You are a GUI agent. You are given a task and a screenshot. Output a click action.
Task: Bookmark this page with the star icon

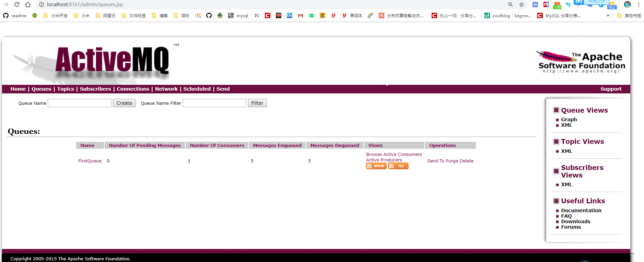(x=522, y=4)
